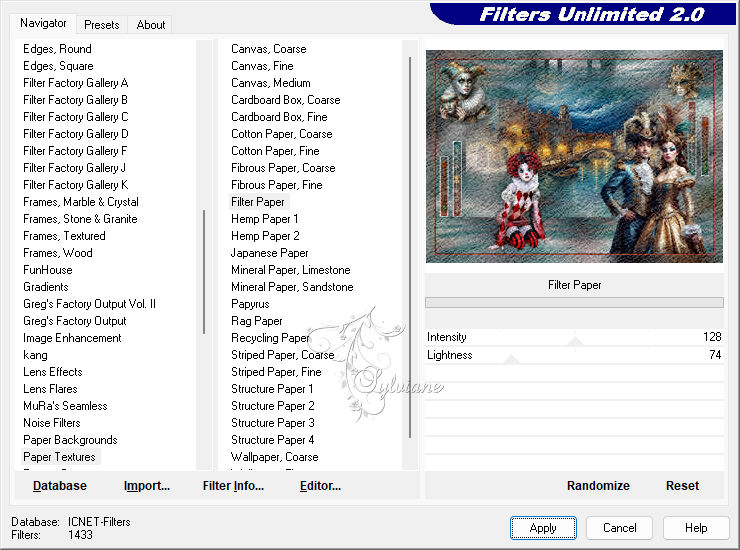Image resolution: width=740 pixels, height=550 pixels.
Task: Choose Filter Factory Gallery B
Action: (x=76, y=100)
